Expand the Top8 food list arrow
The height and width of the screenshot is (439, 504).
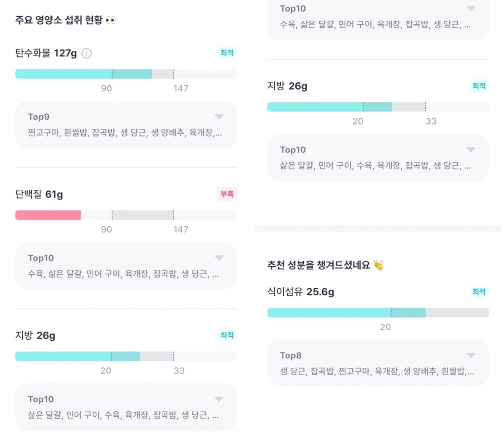point(471,355)
